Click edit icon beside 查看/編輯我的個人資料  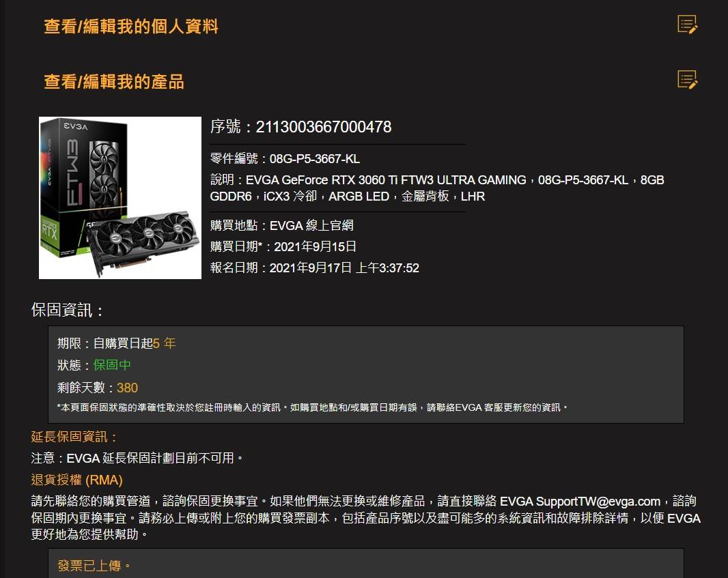pyautogui.click(x=687, y=25)
